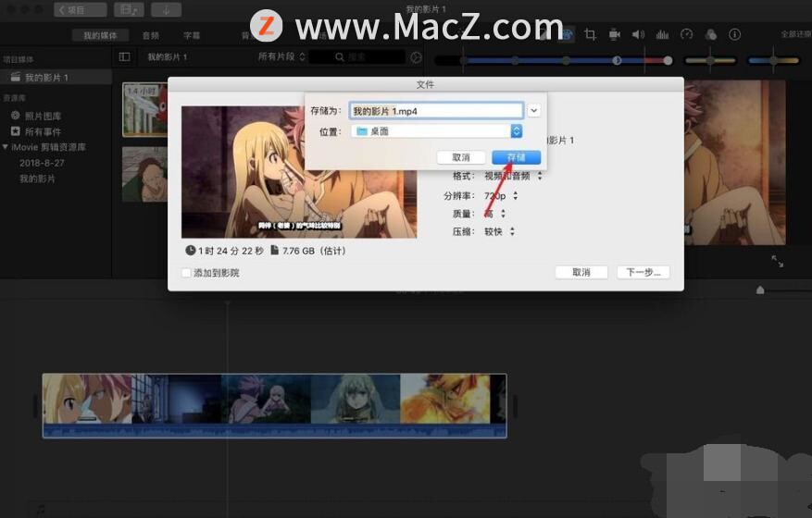This screenshot has height=518, width=812.
Task: Select the color correction palette icon
Action: click(x=567, y=34)
